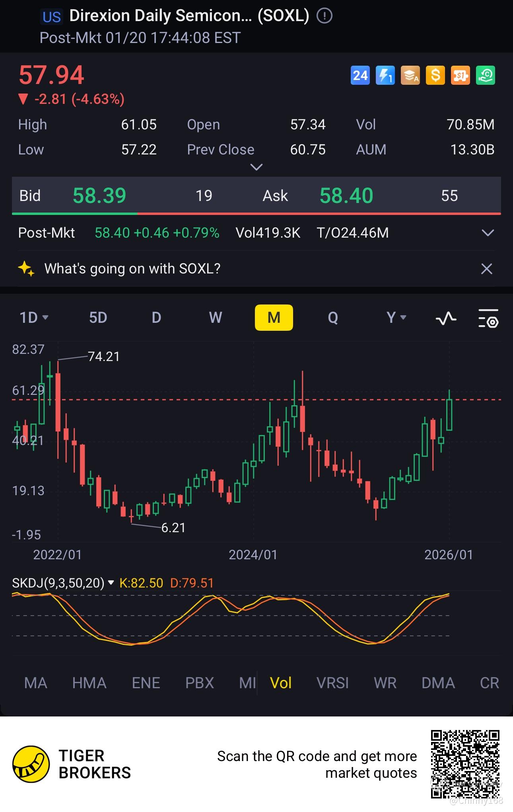Tap the bid/ask ratio bar
The height and width of the screenshot is (812, 513).
coord(256,214)
